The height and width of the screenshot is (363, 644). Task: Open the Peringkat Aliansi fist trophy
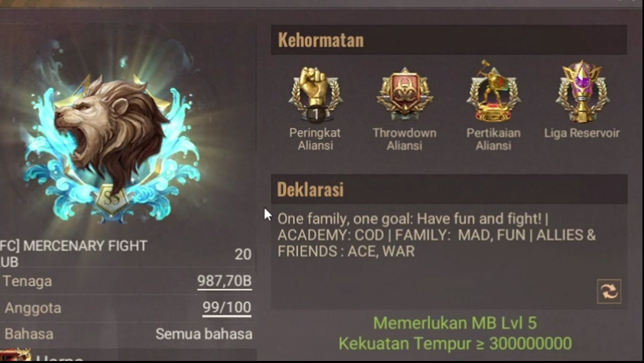(315, 93)
